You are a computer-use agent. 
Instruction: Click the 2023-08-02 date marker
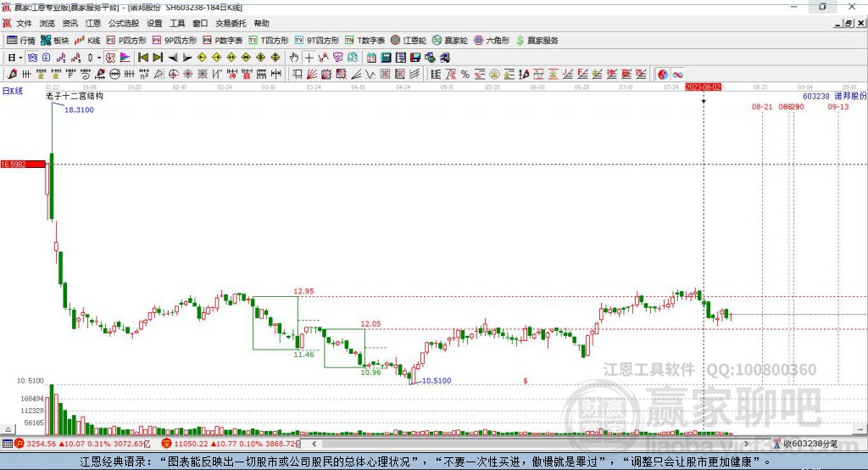click(x=704, y=87)
